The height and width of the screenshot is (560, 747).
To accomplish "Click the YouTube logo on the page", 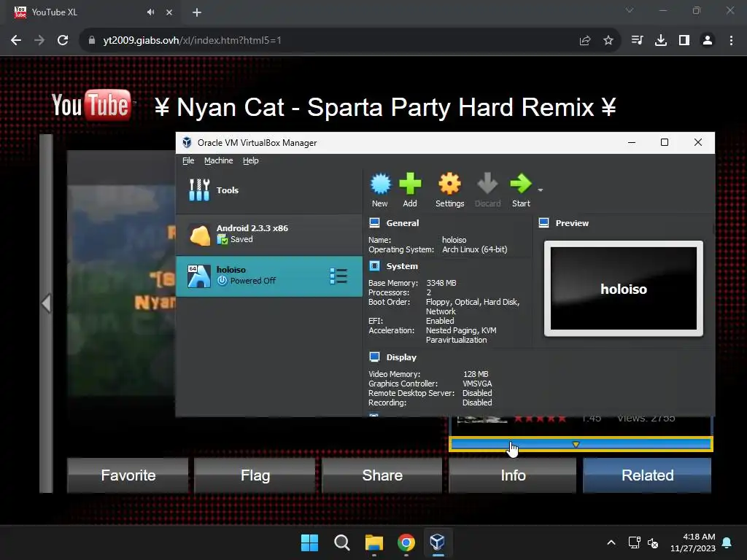I will click(91, 105).
